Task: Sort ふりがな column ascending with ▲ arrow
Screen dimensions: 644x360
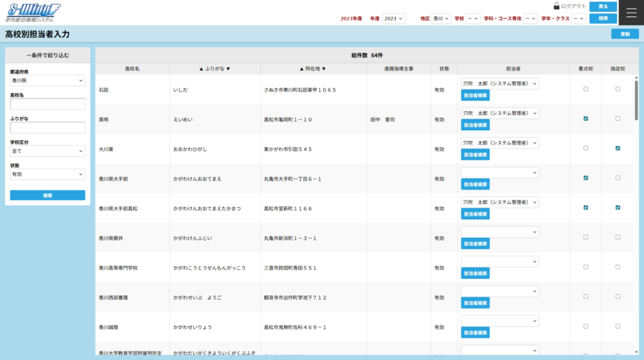Action: click(201, 69)
